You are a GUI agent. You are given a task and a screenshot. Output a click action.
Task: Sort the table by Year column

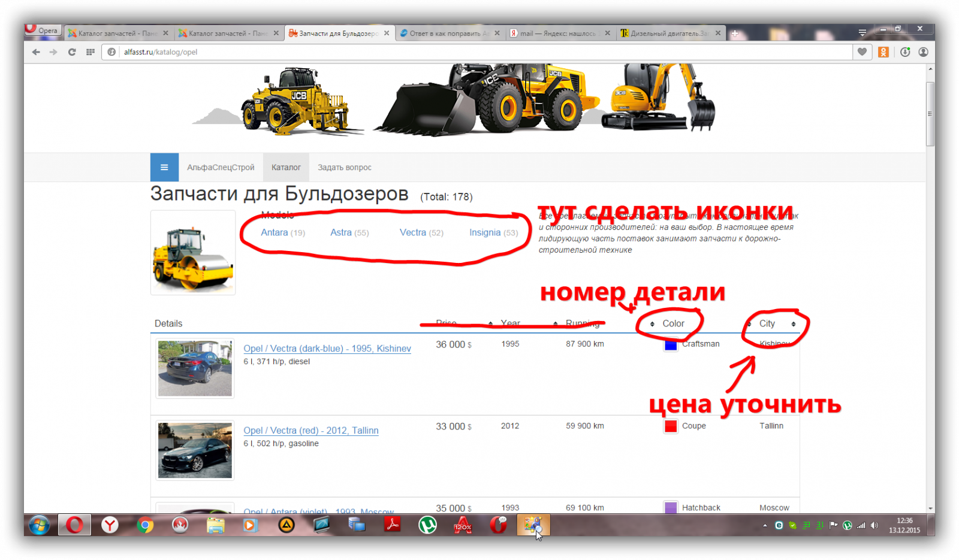pos(511,323)
